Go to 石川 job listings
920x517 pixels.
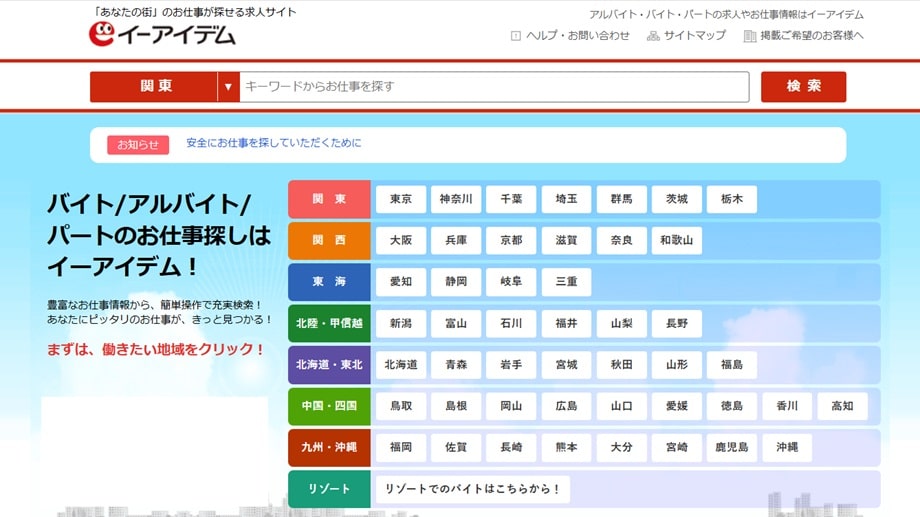click(x=511, y=323)
